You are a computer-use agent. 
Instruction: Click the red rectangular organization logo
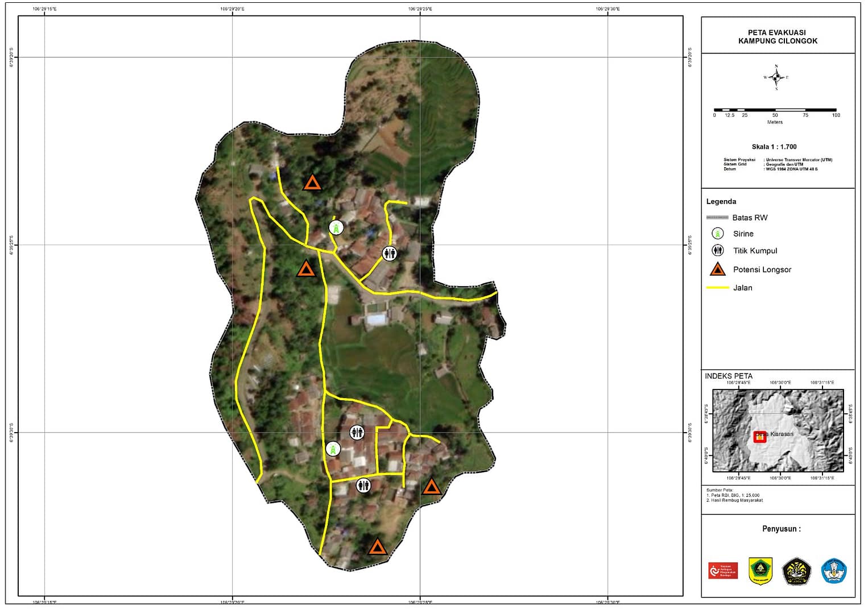pyautogui.click(x=722, y=570)
